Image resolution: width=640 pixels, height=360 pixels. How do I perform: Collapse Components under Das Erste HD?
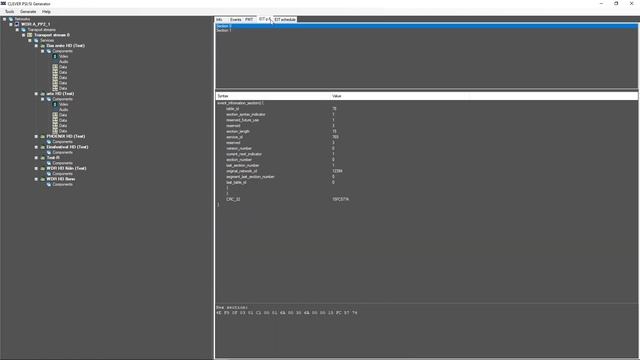coord(42,51)
